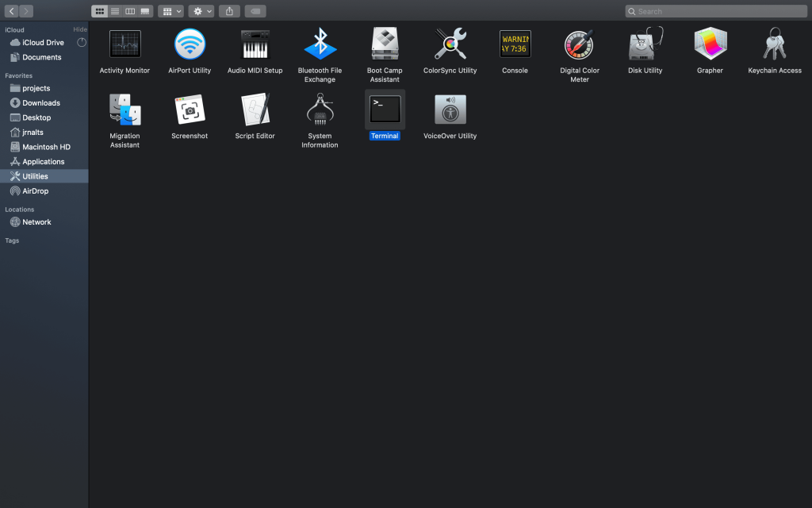Select the Migration Assistant icon

tap(124, 110)
